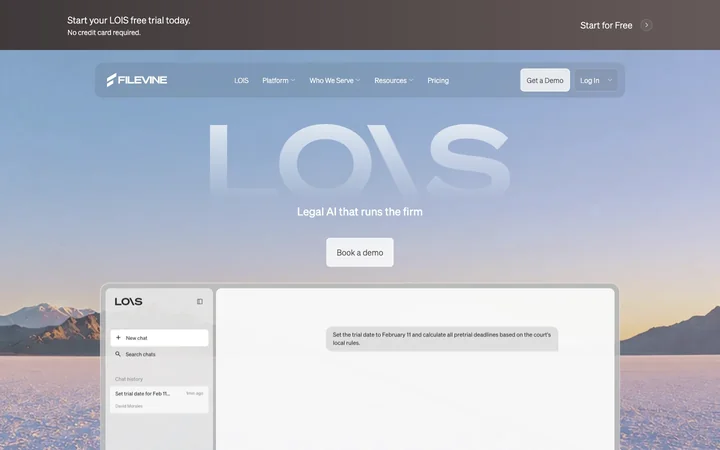This screenshot has width=720, height=450.
Task: Open the LOIS nav item
Action: 242,80
